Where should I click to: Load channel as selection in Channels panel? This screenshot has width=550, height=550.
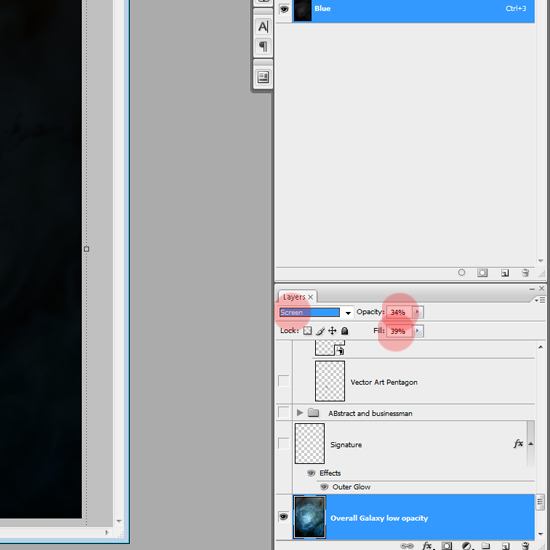(x=462, y=273)
